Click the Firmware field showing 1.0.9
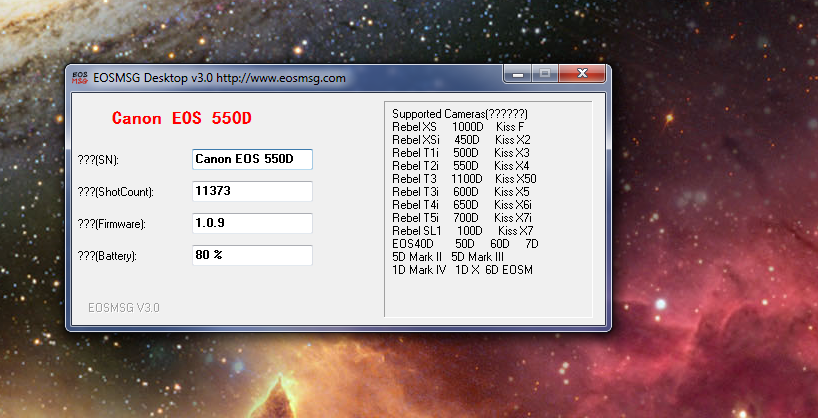This screenshot has height=418, width=818. tap(252, 223)
